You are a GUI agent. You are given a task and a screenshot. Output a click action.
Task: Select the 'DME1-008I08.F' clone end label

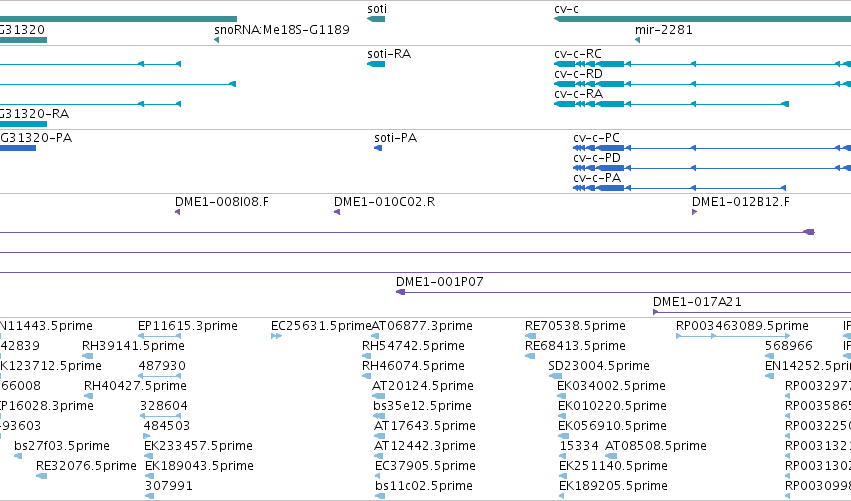tap(221, 202)
